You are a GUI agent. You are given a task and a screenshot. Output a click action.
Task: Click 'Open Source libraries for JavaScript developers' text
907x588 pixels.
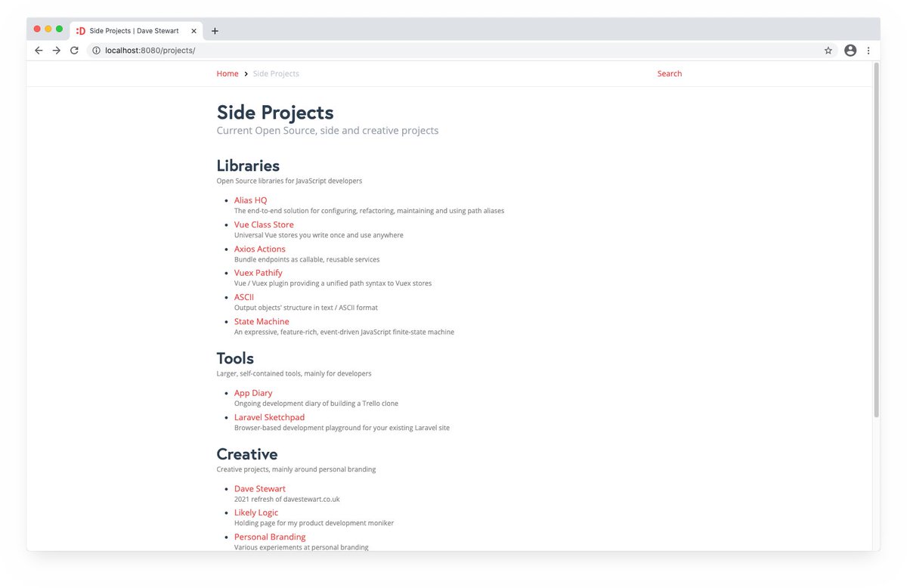[289, 181]
